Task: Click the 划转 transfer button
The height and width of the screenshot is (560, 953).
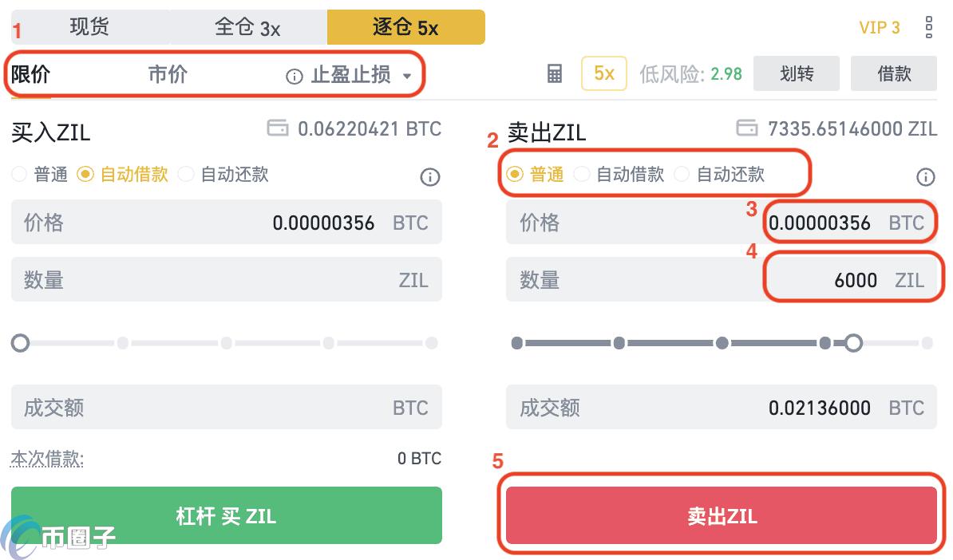Action: (x=796, y=73)
